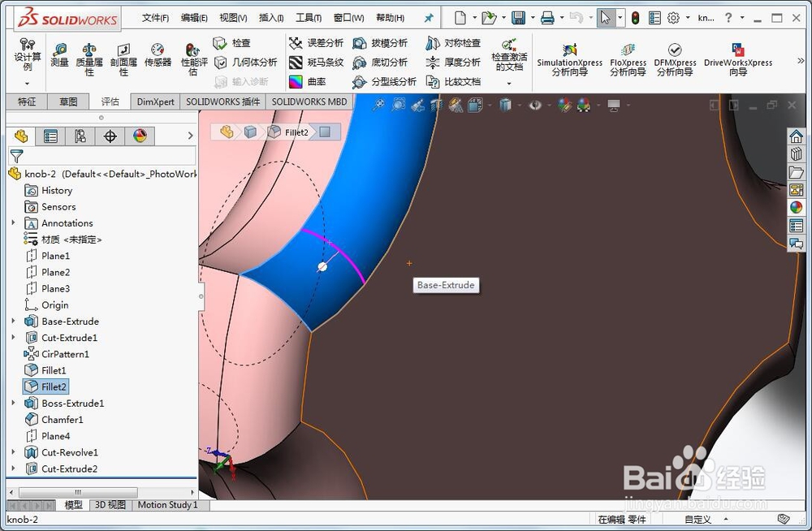Open 质量属性 mass properties
The image size is (812, 531).
89,59
